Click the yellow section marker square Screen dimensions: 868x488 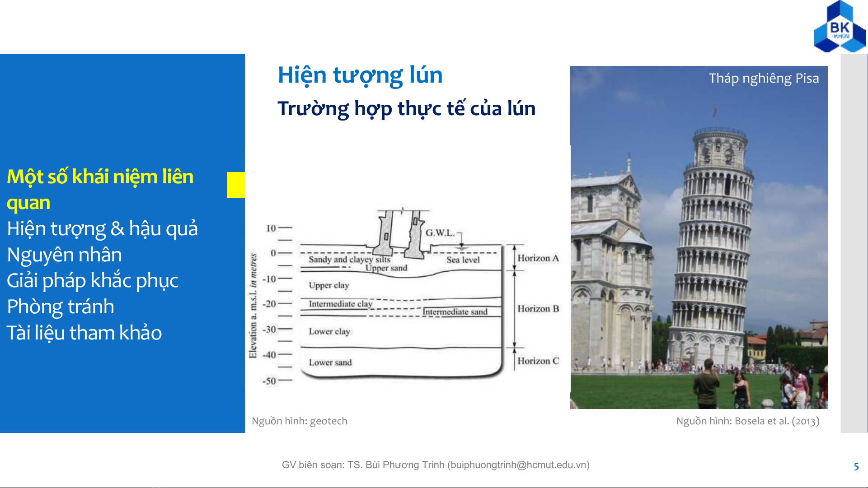(x=235, y=185)
